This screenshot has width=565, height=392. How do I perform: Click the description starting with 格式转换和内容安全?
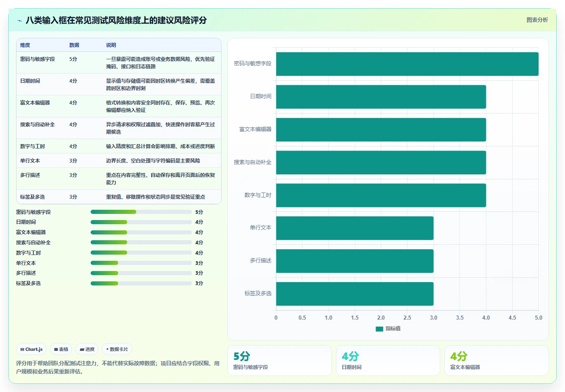[161, 107]
